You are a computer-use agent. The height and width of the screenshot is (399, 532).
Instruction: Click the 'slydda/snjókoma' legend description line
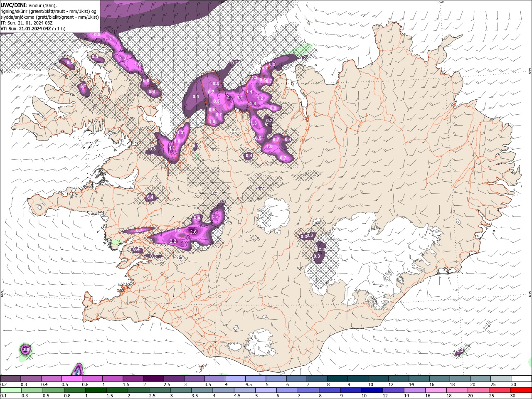click(49, 17)
